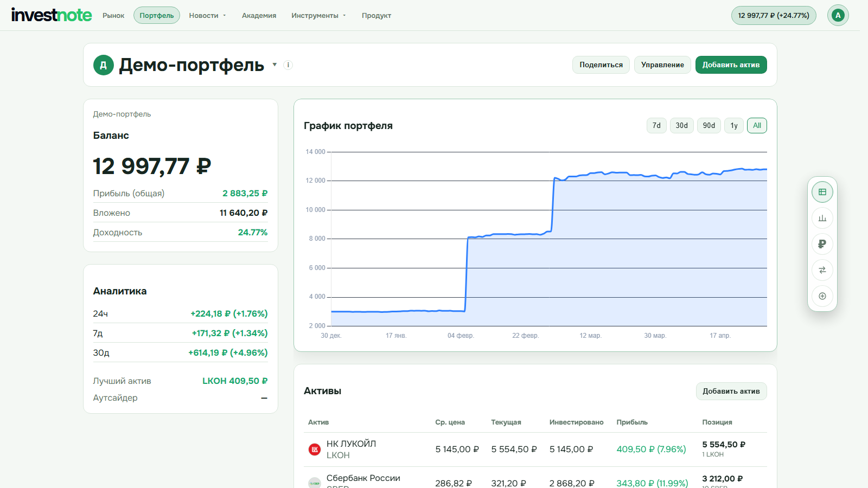Switch chart to 30d range

682,126
